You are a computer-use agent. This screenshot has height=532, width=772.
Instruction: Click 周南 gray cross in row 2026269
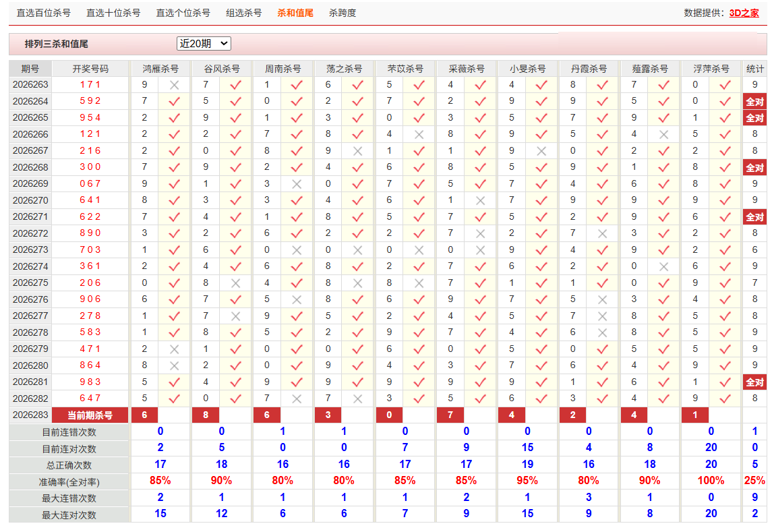[x=297, y=184]
